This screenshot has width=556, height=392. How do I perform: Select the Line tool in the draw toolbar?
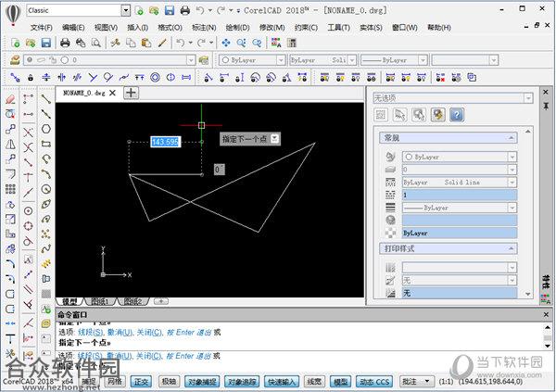click(x=46, y=99)
